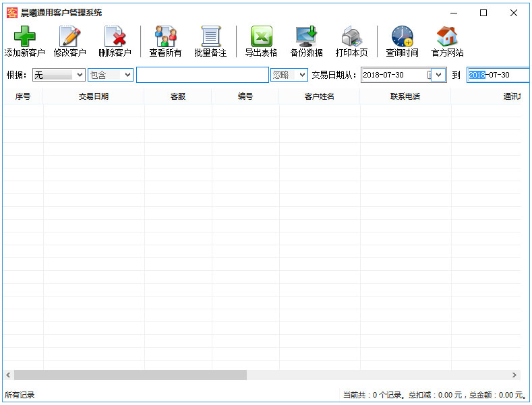The width and height of the screenshot is (532, 405).
Task: Maximize the window
Action: tap(483, 13)
